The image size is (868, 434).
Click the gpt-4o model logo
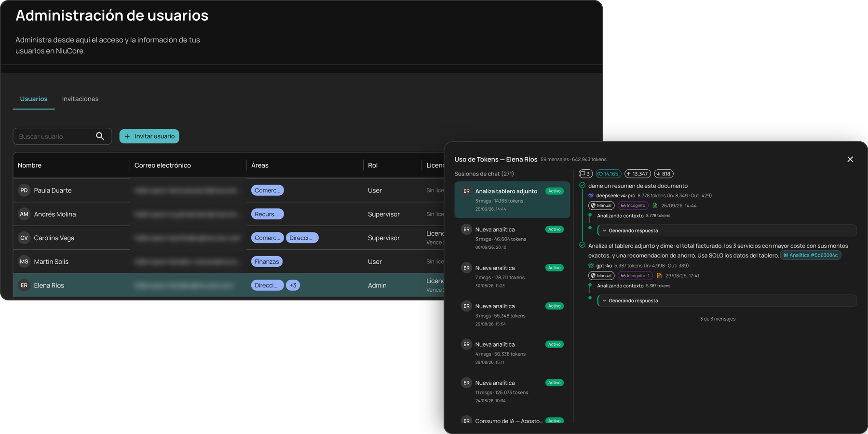(591, 266)
